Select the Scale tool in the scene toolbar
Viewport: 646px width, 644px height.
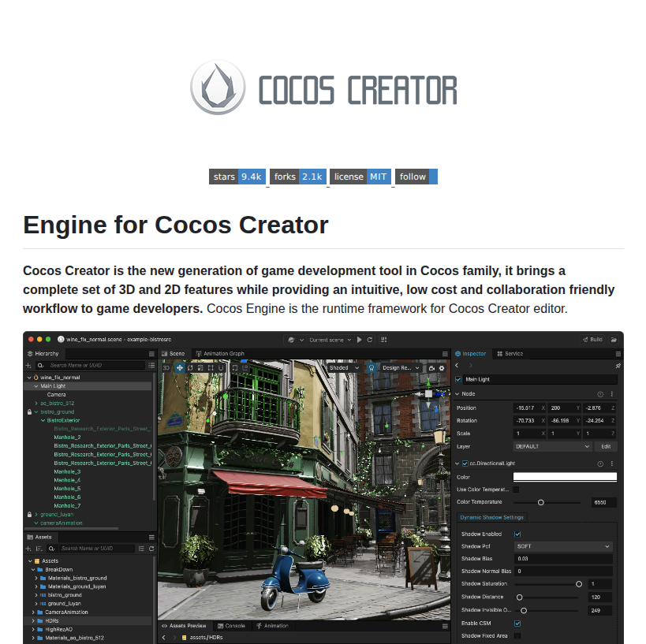click(x=201, y=367)
